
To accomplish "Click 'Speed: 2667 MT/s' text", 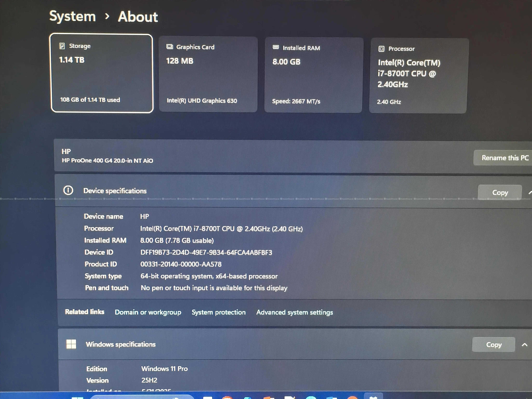I will pyautogui.click(x=296, y=101).
